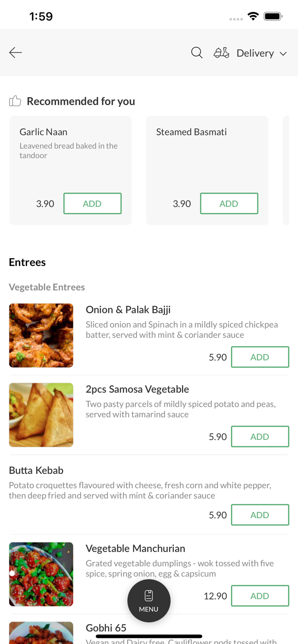Select the Recommended for you heading
Viewport: 298px width, 644px height.
(81, 101)
